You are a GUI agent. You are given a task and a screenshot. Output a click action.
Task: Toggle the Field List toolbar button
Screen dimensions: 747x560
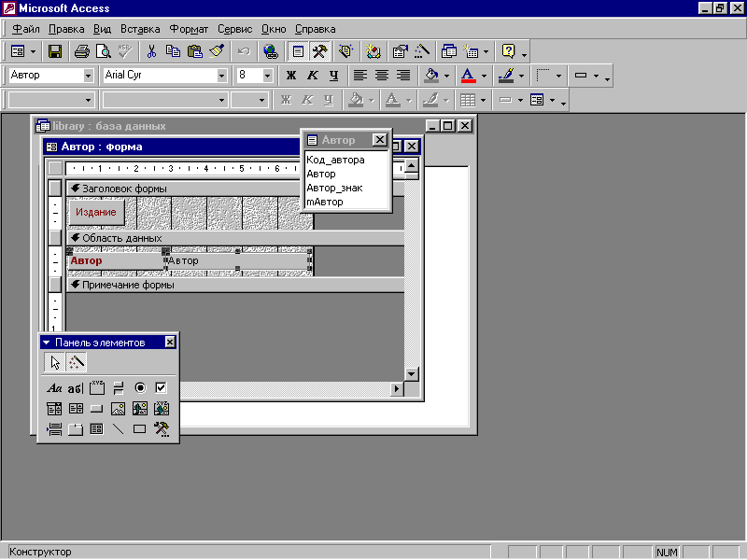pyautogui.click(x=298, y=51)
